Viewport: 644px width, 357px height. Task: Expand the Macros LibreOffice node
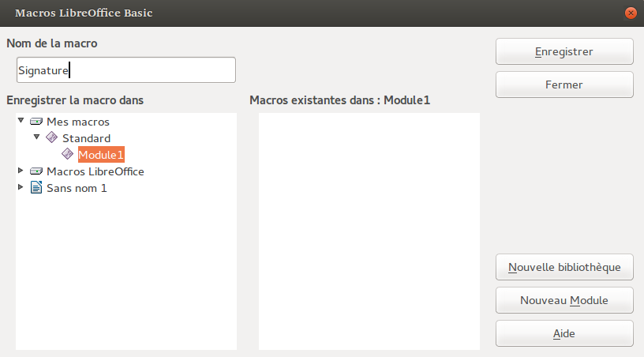pyautogui.click(x=21, y=171)
